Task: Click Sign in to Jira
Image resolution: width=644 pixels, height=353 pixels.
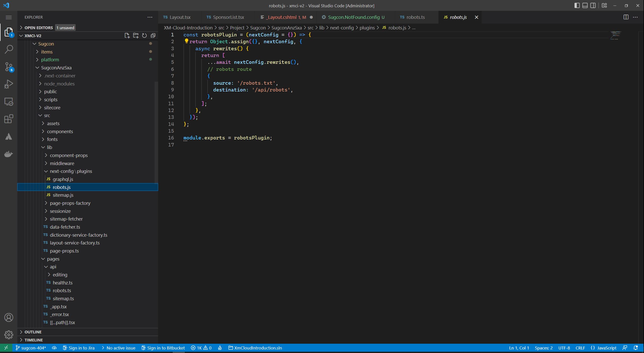Action: [x=79, y=348]
